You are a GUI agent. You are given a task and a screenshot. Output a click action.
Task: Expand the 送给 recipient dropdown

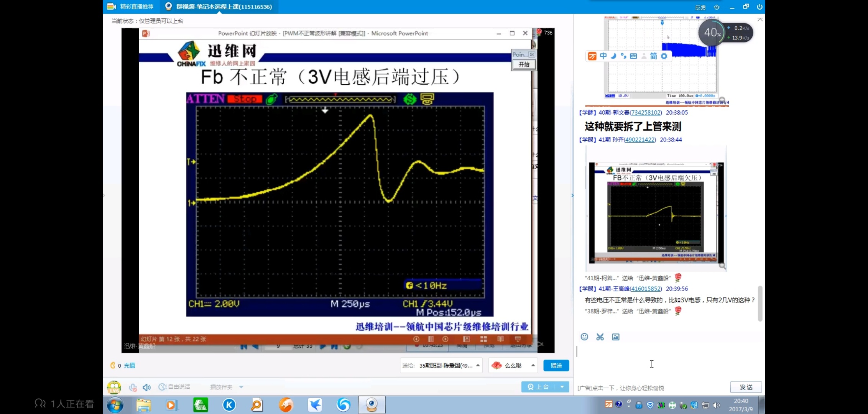(x=478, y=365)
